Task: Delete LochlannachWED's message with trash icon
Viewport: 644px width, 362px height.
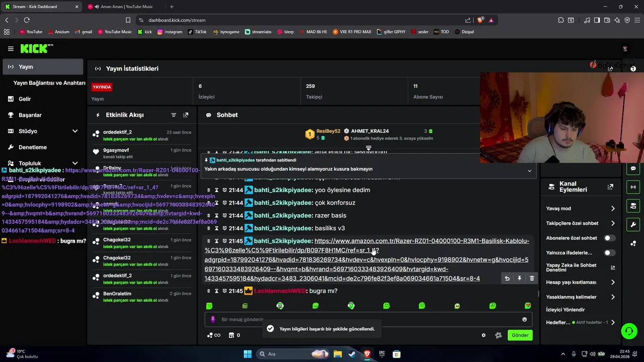Action: pos(208,291)
